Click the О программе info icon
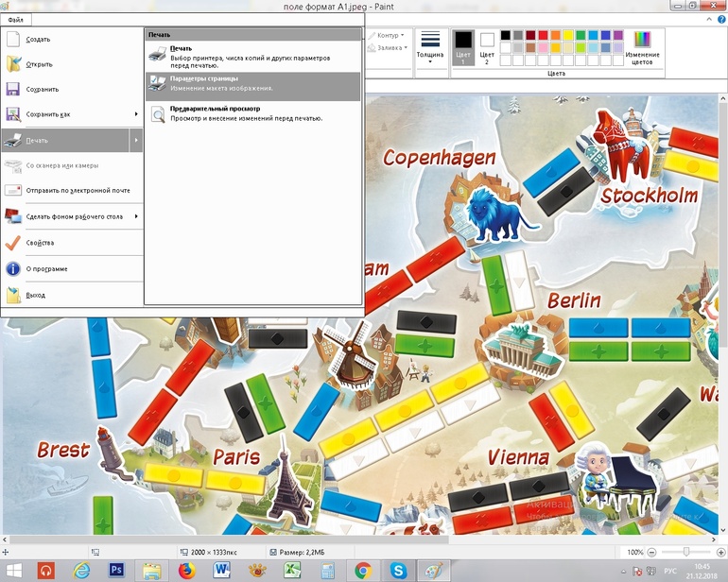 click(13, 268)
